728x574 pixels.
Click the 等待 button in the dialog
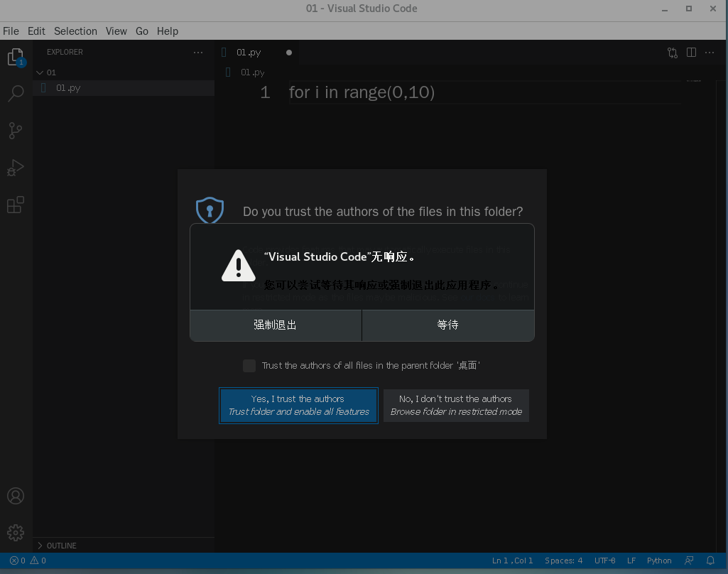pos(447,325)
